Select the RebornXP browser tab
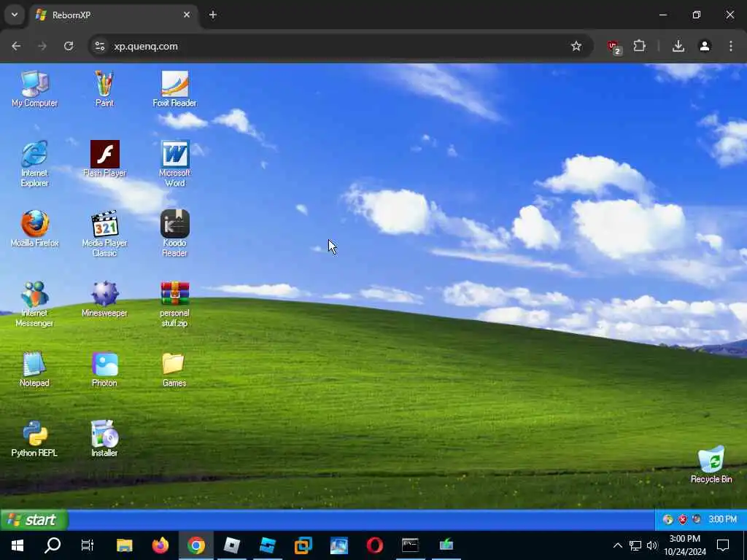This screenshot has width=747, height=560. click(113, 15)
